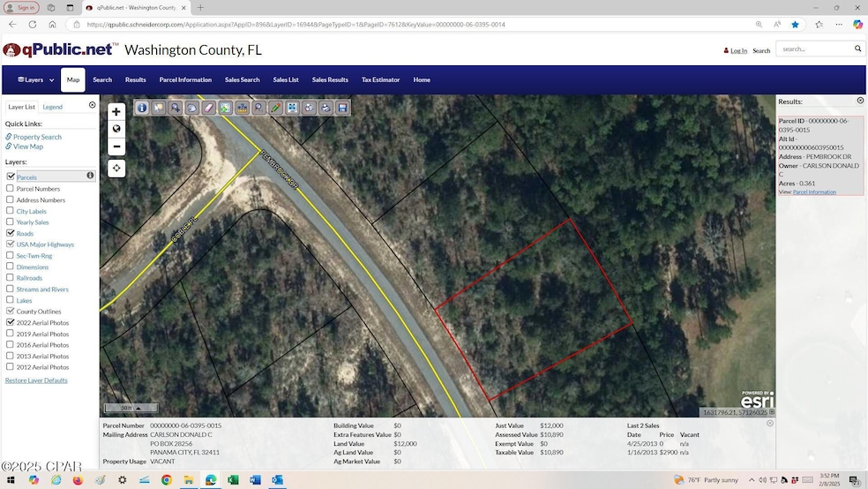
Task: Activate the green pencil draw tool
Action: (276, 108)
